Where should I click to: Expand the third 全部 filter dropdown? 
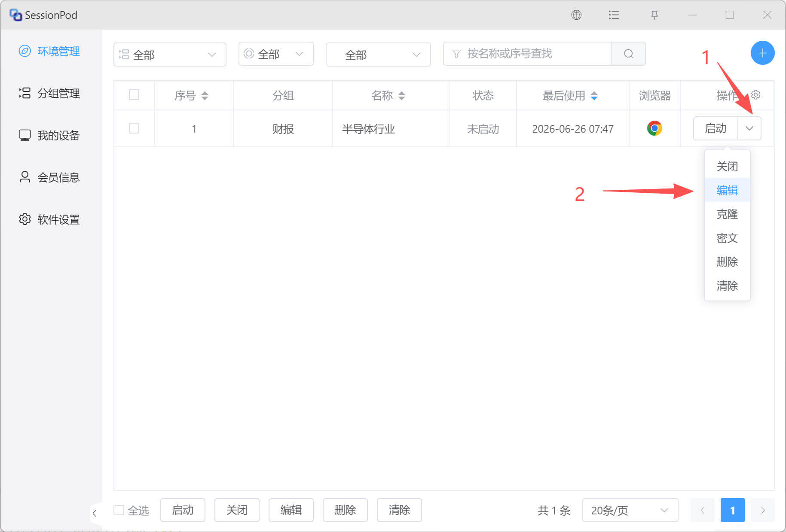(x=378, y=55)
